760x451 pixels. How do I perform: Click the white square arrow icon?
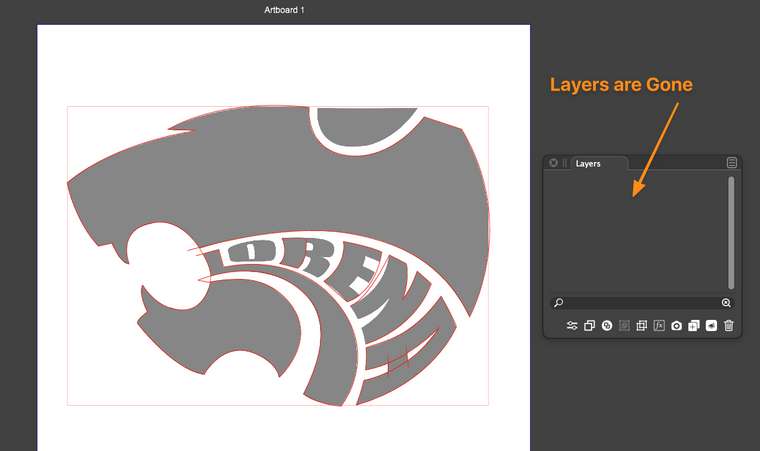pos(711,326)
